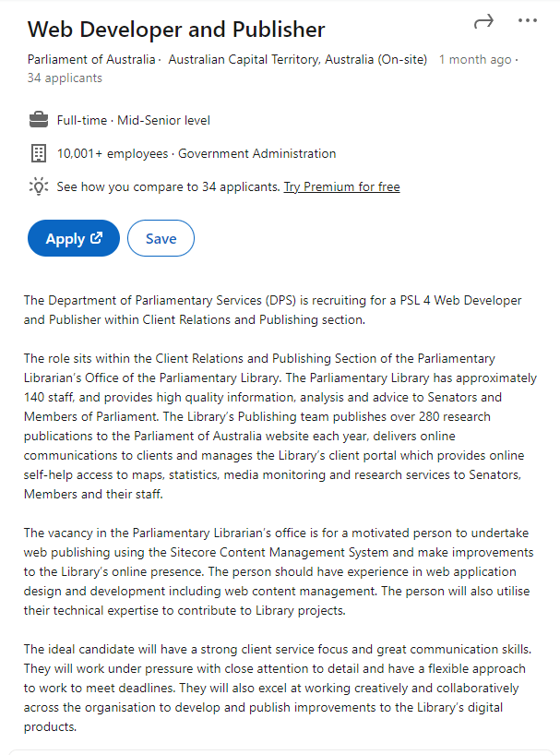Viewport: 560px width, 755px height.
Task: Click the briefcase icon beside Full-time
Action: [39, 120]
